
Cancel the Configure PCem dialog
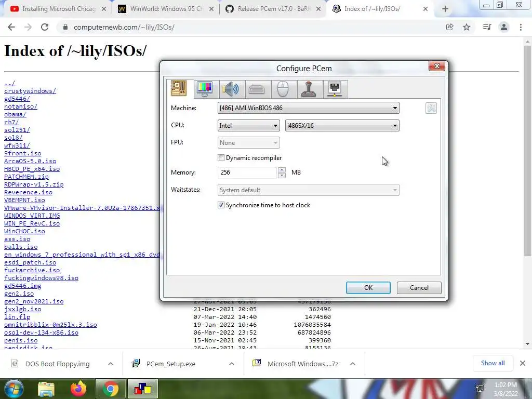click(x=419, y=288)
